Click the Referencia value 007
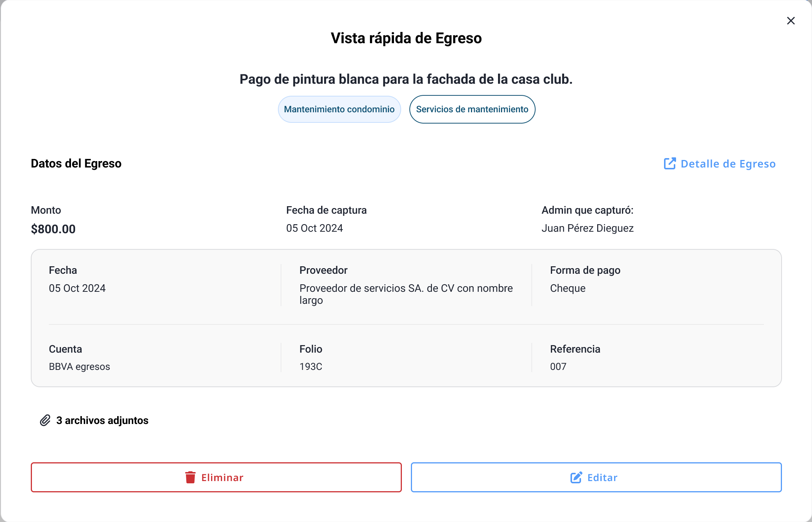The image size is (812, 522). click(x=558, y=367)
